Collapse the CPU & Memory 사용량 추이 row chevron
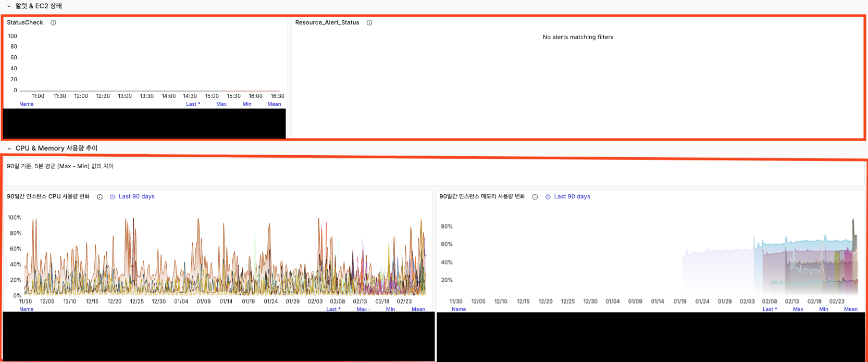The image size is (868, 362). [9, 148]
